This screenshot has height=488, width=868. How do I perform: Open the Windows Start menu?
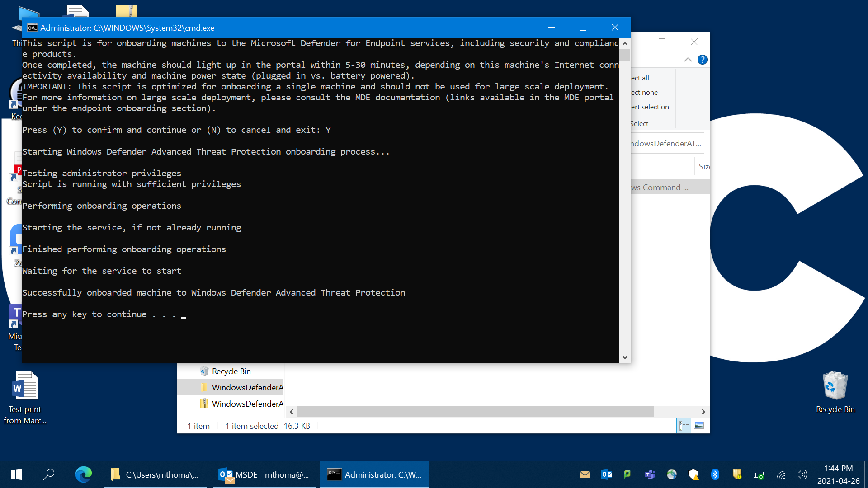[16, 474]
